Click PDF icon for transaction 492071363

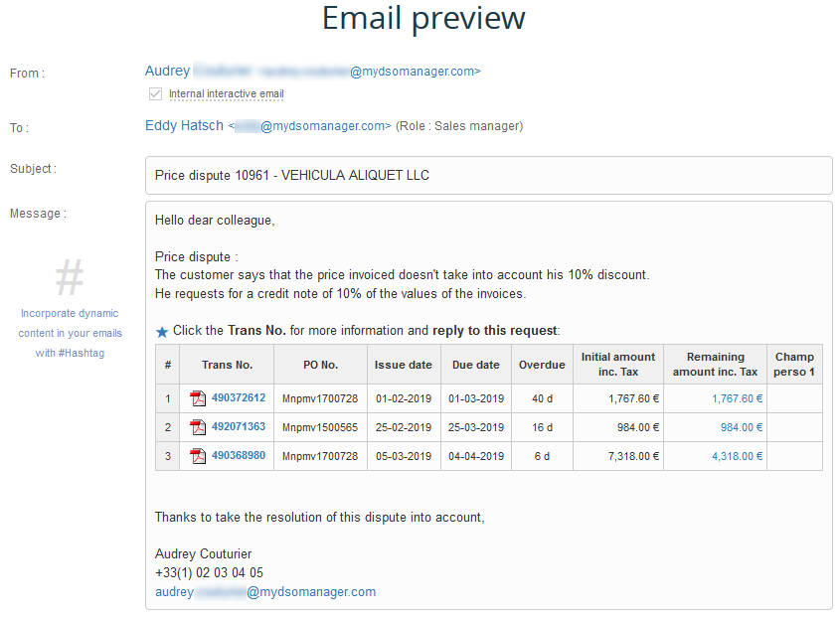[x=198, y=427]
